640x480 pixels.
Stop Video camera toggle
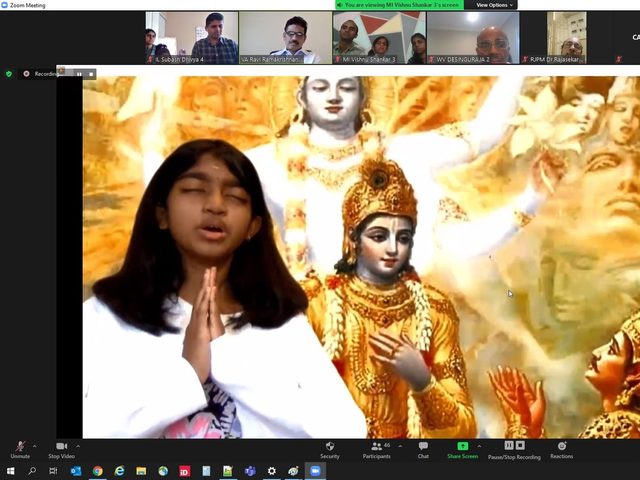(62, 450)
